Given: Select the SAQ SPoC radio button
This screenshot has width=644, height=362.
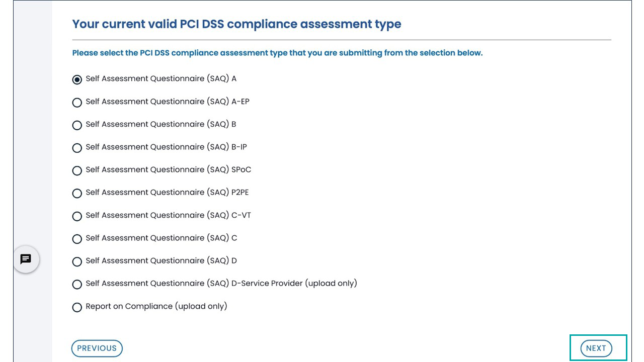Looking at the screenshot, I should coord(77,170).
